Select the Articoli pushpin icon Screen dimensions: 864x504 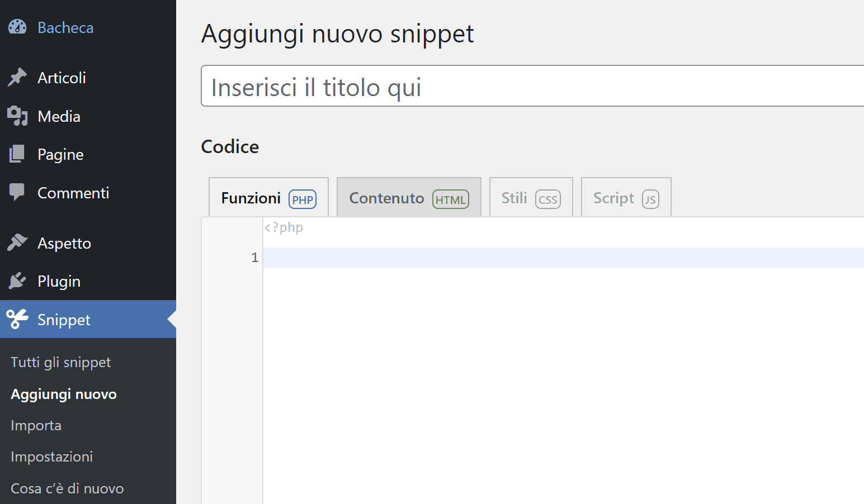(17, 77)
